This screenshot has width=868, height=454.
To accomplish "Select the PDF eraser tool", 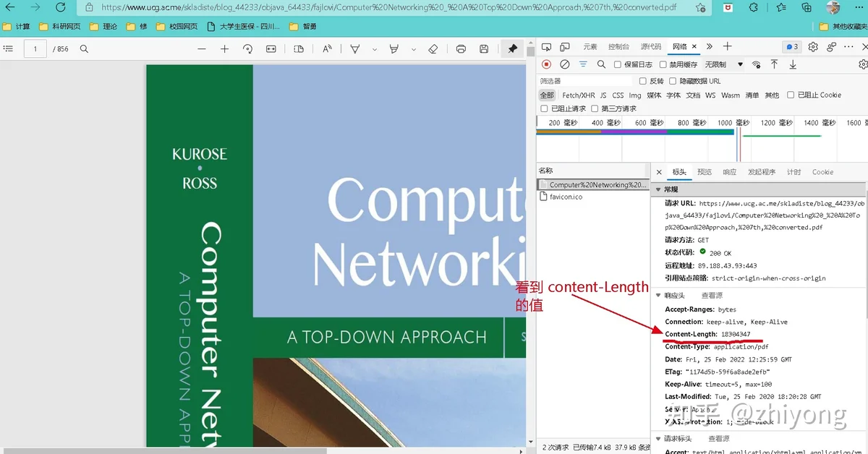I will coord(433,49).
